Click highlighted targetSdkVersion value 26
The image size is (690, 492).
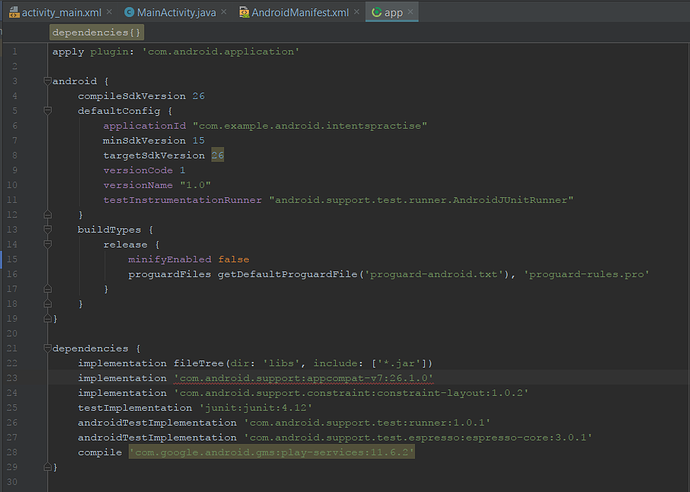pos(217,155)
